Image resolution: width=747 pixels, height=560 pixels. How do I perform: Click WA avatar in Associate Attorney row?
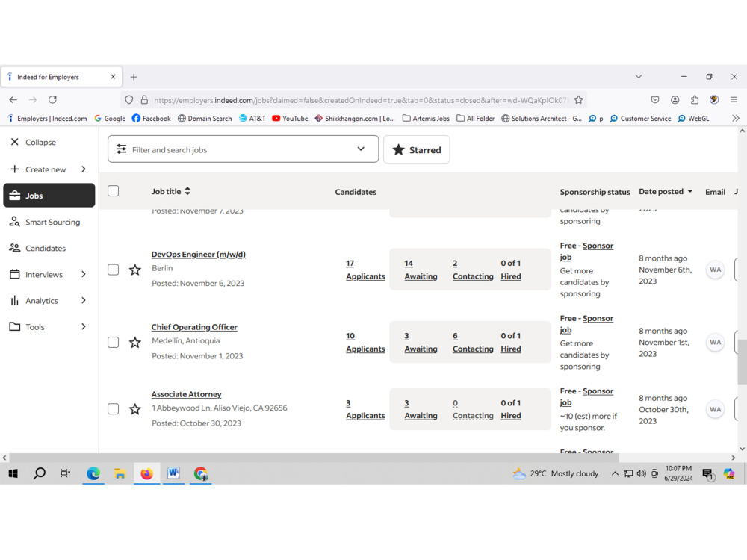[x=715, y=409]
